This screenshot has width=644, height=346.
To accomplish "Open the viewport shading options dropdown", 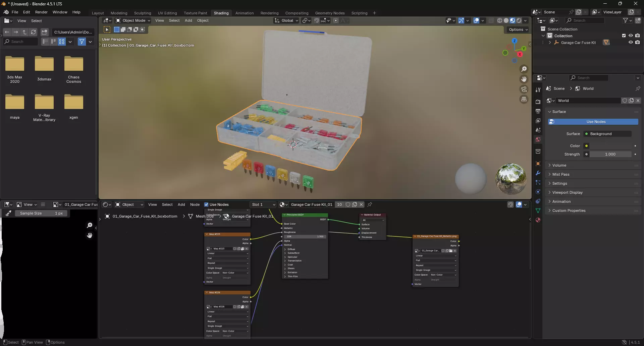I will tap(526, 20).
